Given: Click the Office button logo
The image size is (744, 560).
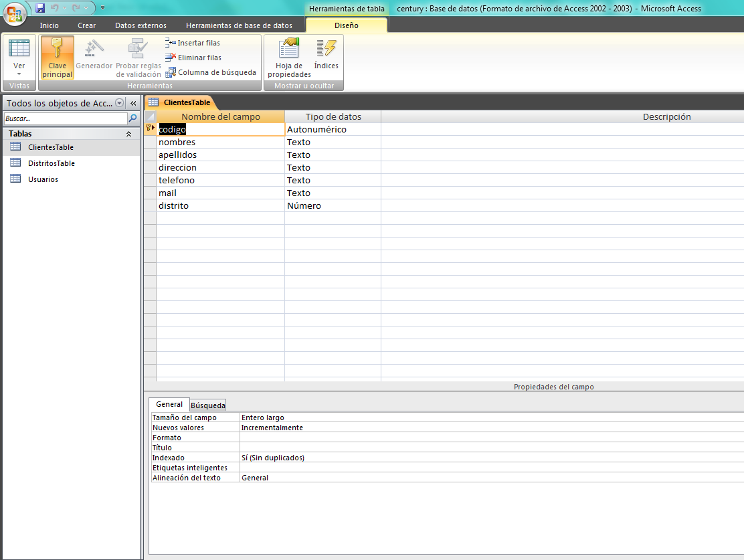Looking at the screenshot, I should pos(14,13).
